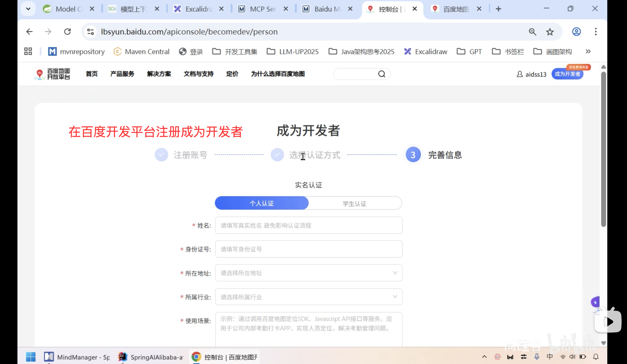The image size is (627, 364).
Task: Open the 所属行业 dropdown
Action: coord(395,296)
